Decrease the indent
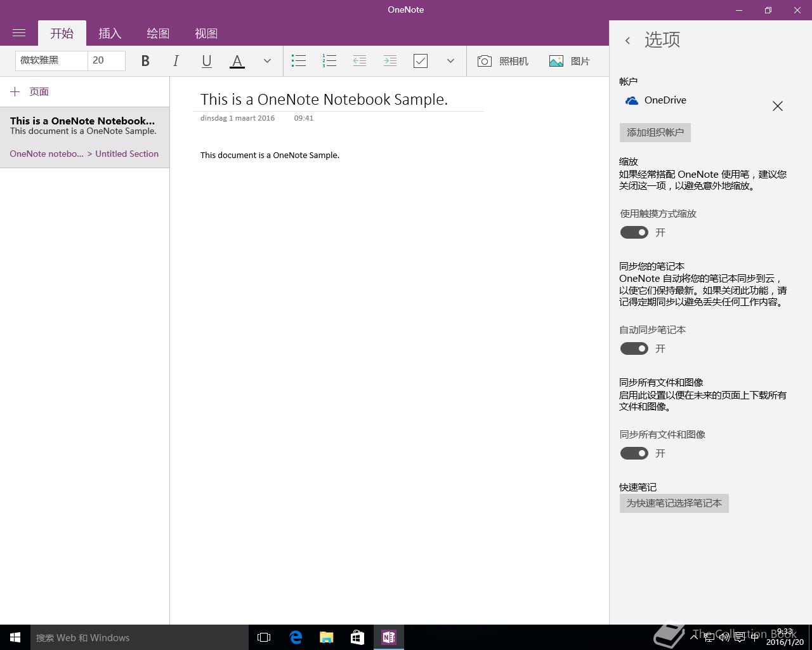 click(360, 61)
